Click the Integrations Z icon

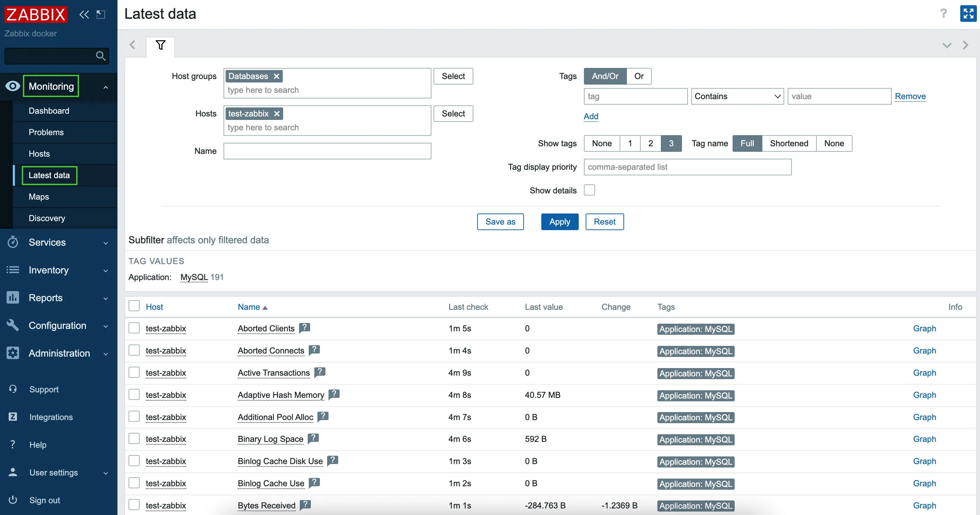coord(12,417)
